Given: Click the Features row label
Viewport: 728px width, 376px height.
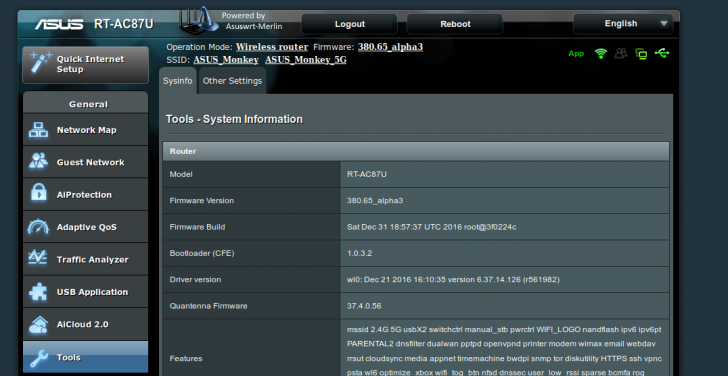Looking at the screenshot, I should pyautogui.click(x=186, y=358).
